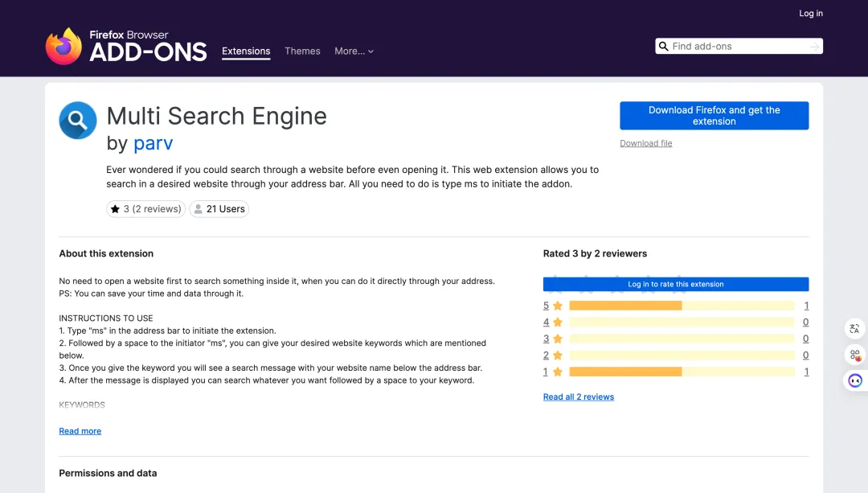Click Log in at the top right
868x493 pixels.
[x=810, y=13]
